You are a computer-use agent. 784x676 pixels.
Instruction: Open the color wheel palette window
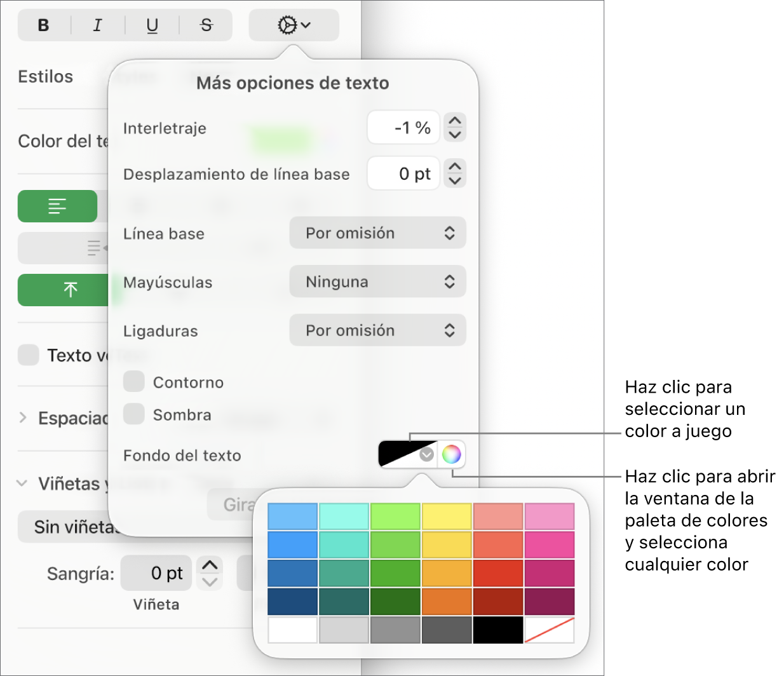[x=451, y=454]
